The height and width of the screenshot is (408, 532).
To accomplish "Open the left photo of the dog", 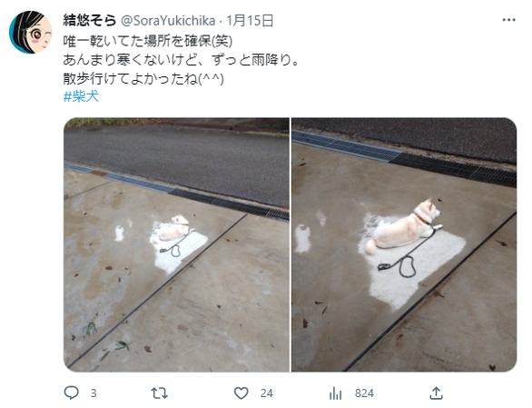I will click(176, 244).
